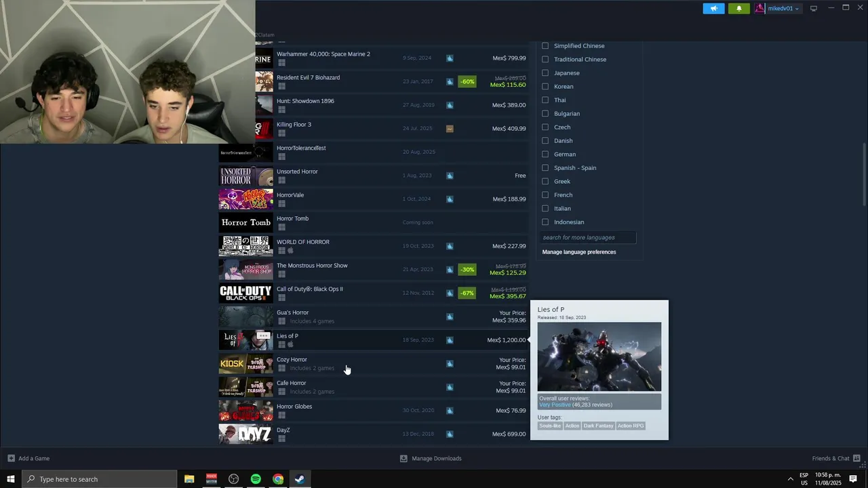The height and width of the screenshot is (488, 868).
Task: Open the Windows Start menu
Action: point(10,479)
